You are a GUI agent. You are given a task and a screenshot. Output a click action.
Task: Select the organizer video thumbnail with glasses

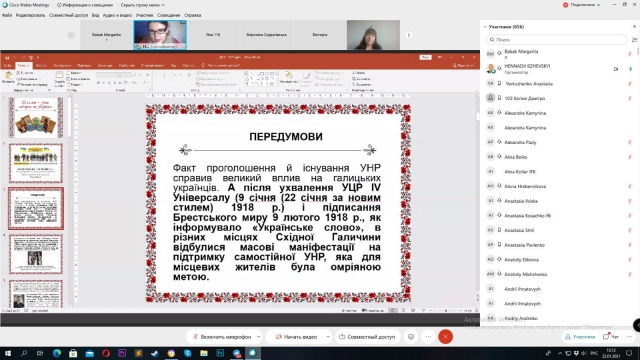[x=160, y=35]
